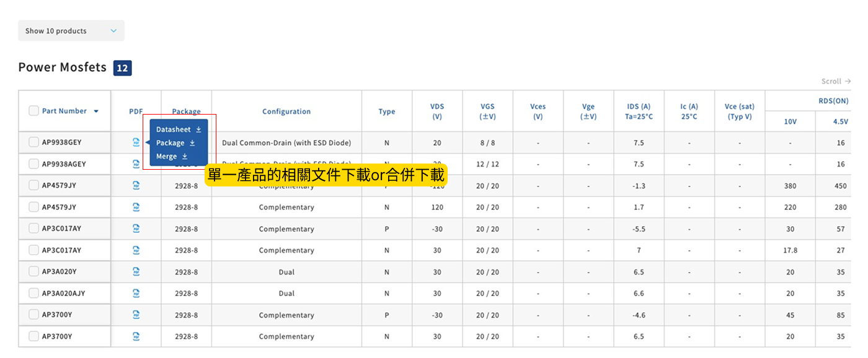
Task: Click the Part Number column header
Action: [64, 111]
